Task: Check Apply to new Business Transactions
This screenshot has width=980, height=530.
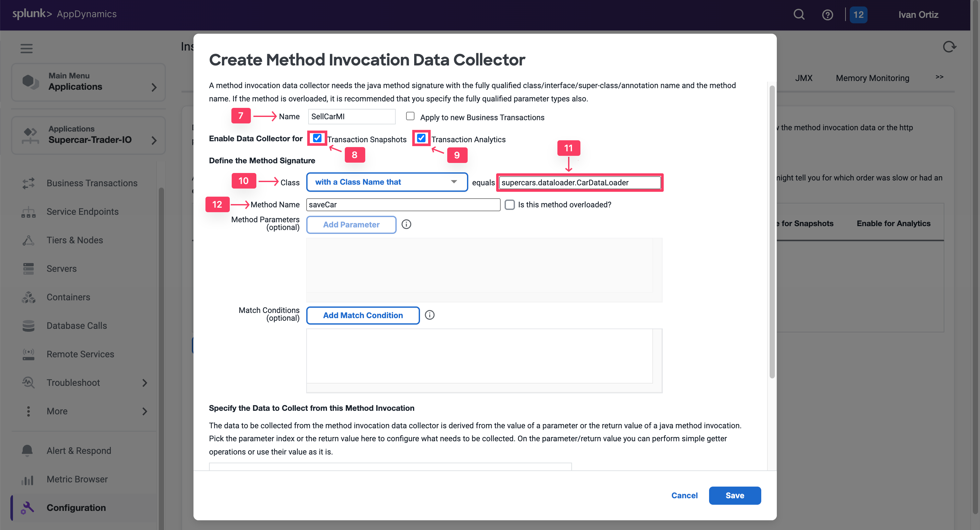Action: click(410, 116)
